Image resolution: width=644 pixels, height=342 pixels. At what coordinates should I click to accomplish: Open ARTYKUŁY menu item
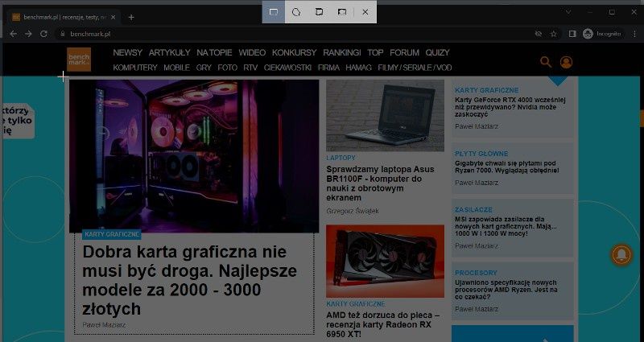(x=170, y=52)
